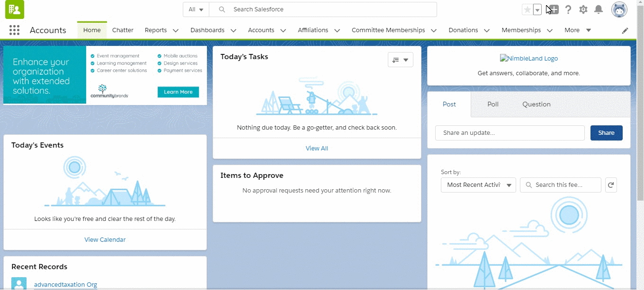Click the user avatar profile icon

[x=619, y=9]
